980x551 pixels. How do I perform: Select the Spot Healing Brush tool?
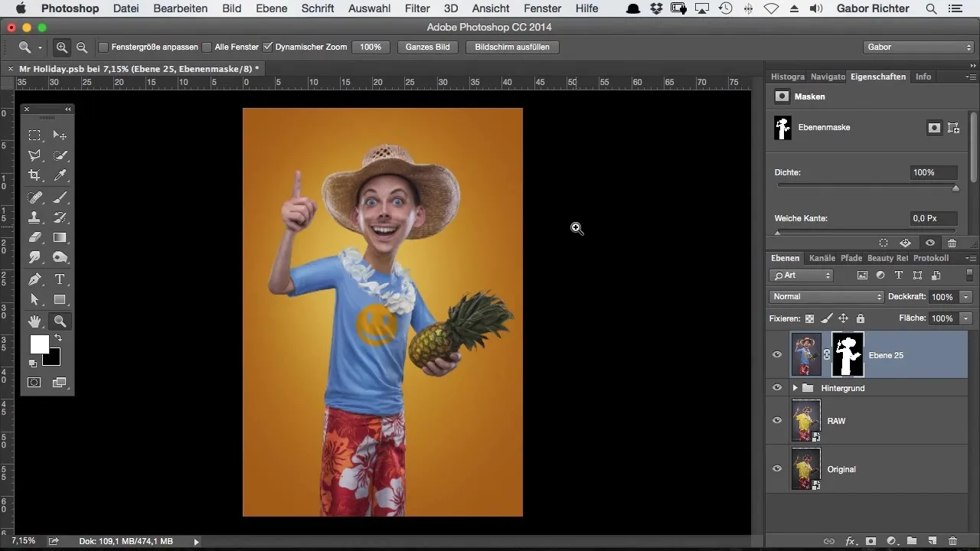point(34,197)
